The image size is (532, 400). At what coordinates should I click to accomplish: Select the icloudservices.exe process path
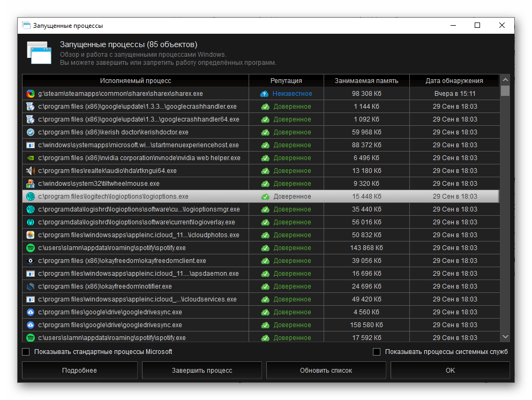[137, 299]
